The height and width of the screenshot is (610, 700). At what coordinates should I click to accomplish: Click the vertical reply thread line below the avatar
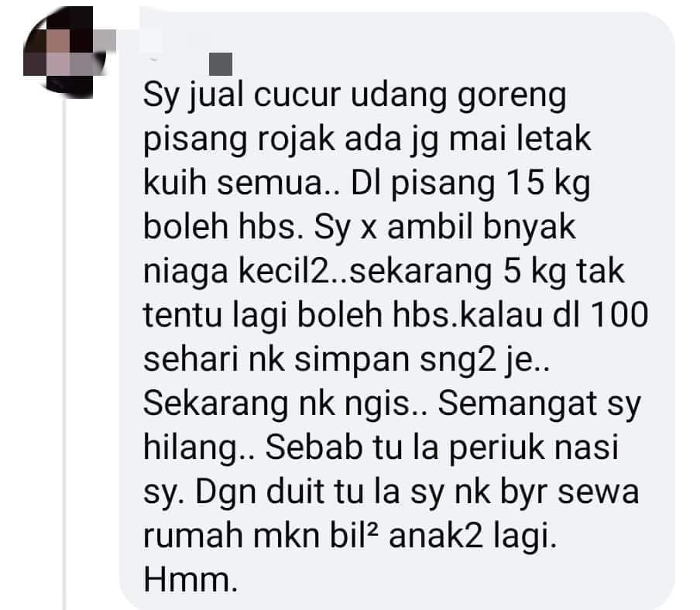click(65, 355)
